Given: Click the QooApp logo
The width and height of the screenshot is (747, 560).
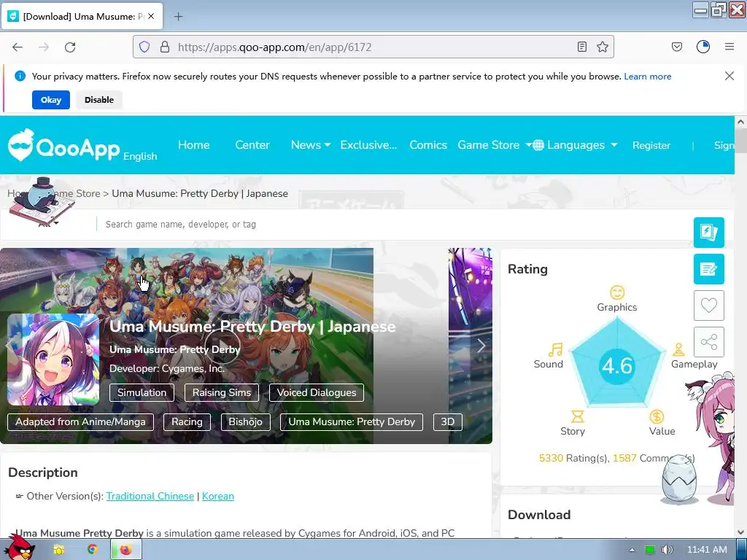Looking at the screenshot, I should (64, 146).
